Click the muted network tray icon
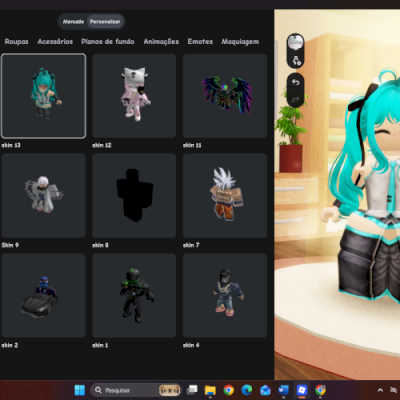Viewport: 400px width, 400px height. (x=395, y=390)
